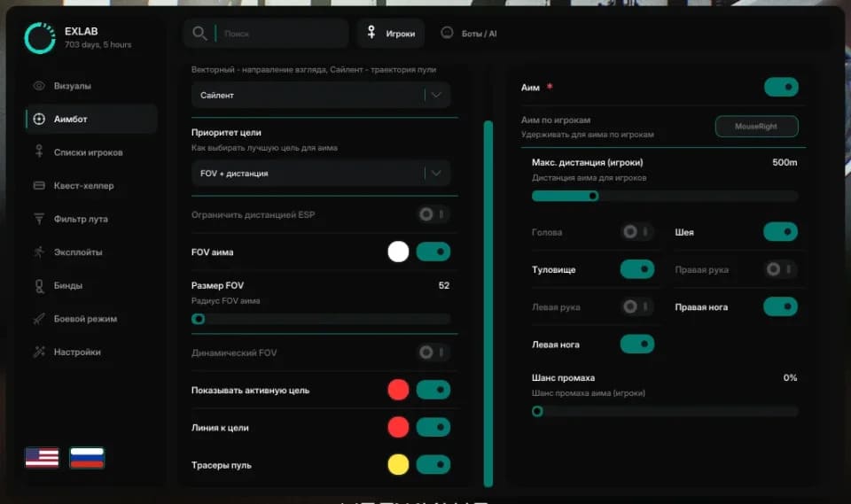
Task: Click the Бинды sidebar icon
Action: point(39,285)
